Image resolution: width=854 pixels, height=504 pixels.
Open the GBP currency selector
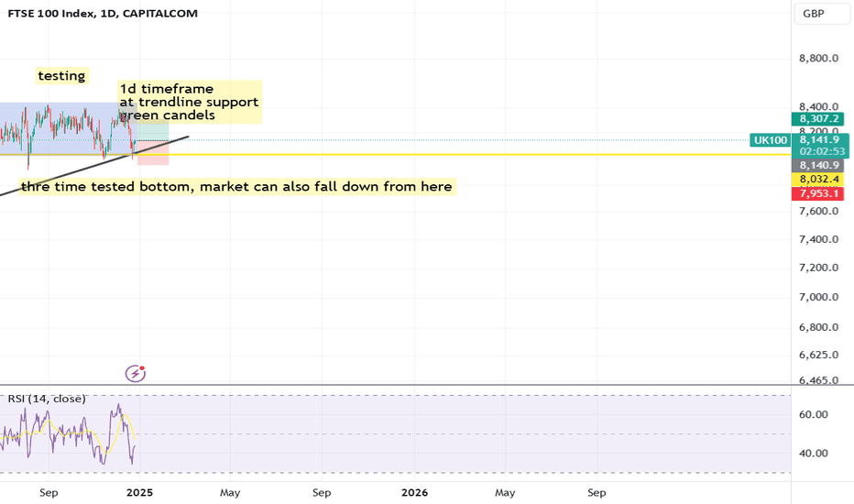[821, 14]
